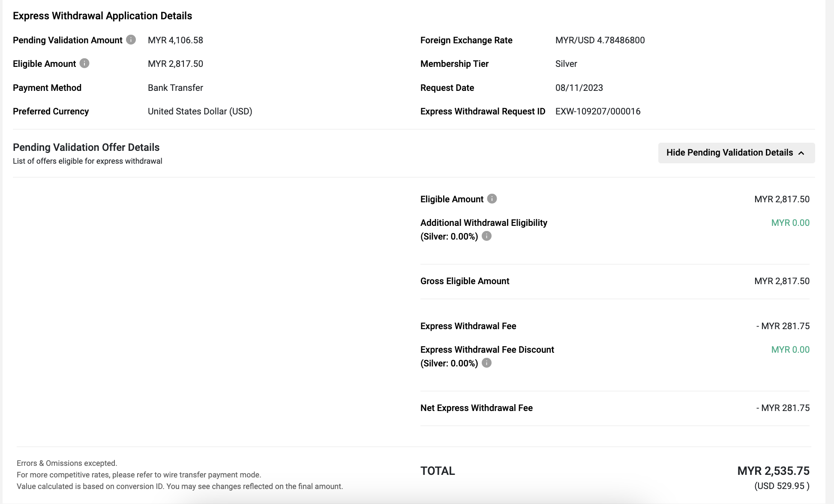Click USD 529.95 converted total

pyautogui.click(x=782, y=486)
